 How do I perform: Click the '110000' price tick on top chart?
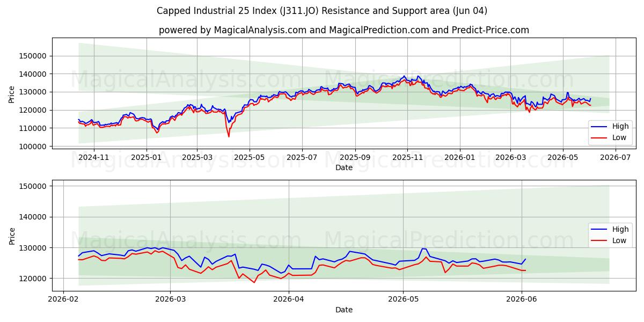pyautogui.click(x=33, y=128)
